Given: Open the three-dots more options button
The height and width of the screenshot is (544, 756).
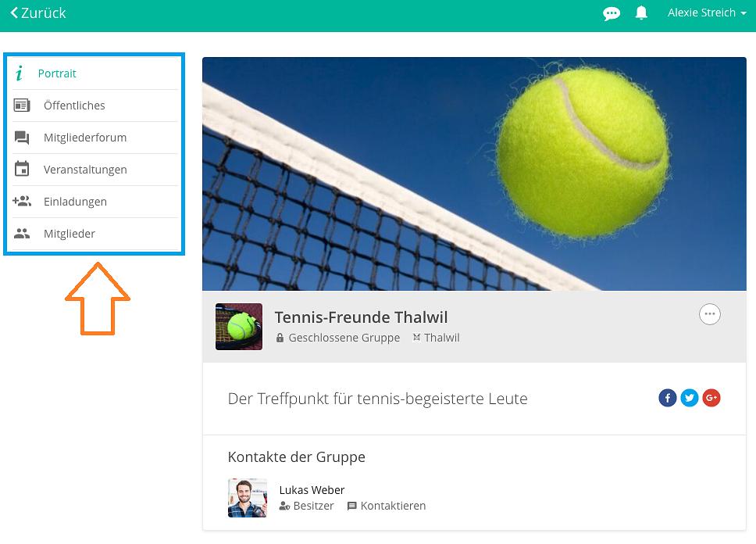Looking at the screenshot, I should pos(710,314).
